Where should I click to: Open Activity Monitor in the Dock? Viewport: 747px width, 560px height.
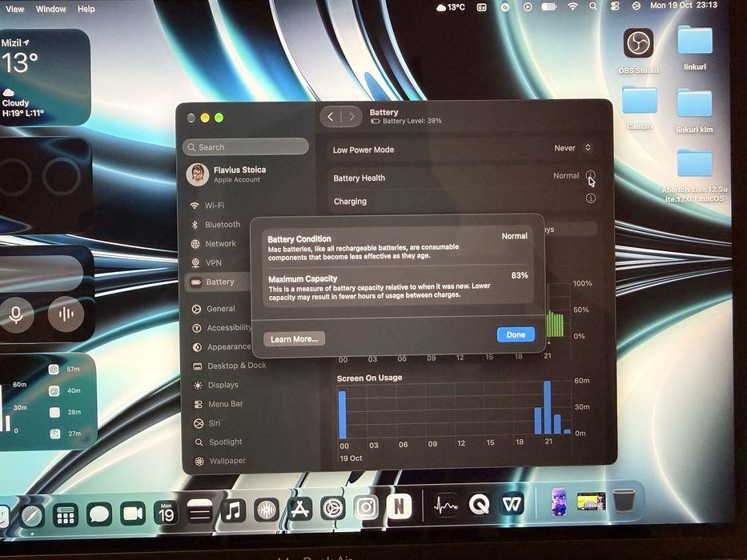click(x=445, y=506)
